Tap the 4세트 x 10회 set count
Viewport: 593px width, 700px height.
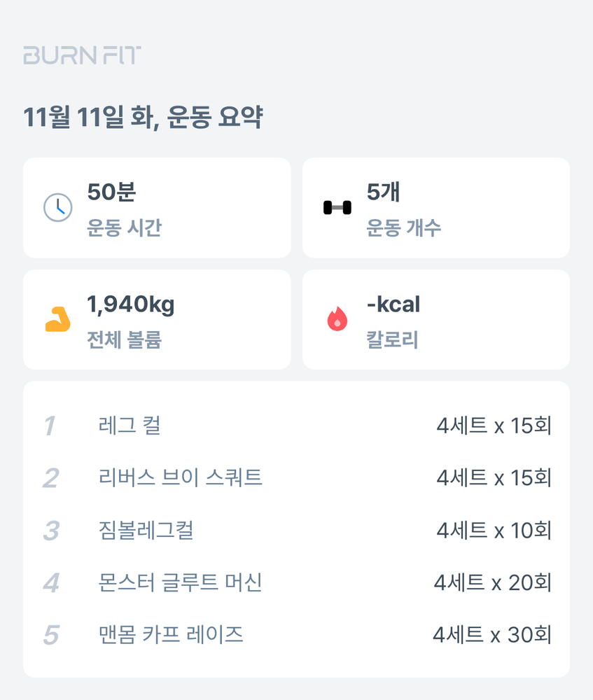(x=494, y=531)
